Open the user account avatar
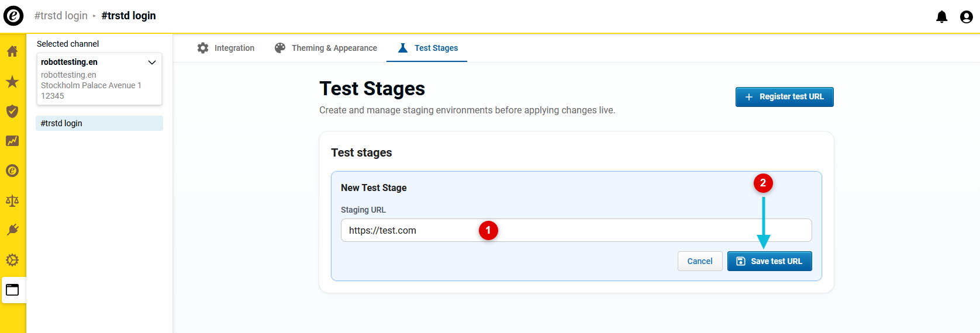The height and width of the screenshot is (333, 980). pos(967,17)
